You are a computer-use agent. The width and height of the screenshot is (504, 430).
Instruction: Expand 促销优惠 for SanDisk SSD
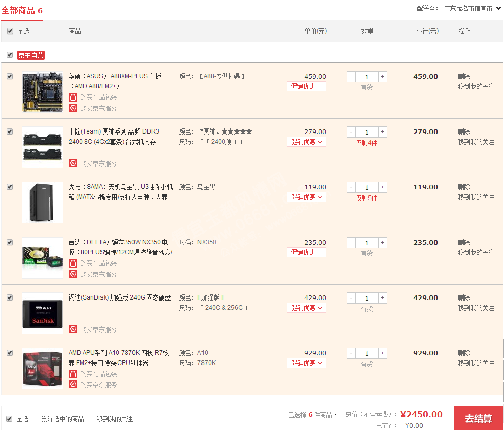click(307, 308)
